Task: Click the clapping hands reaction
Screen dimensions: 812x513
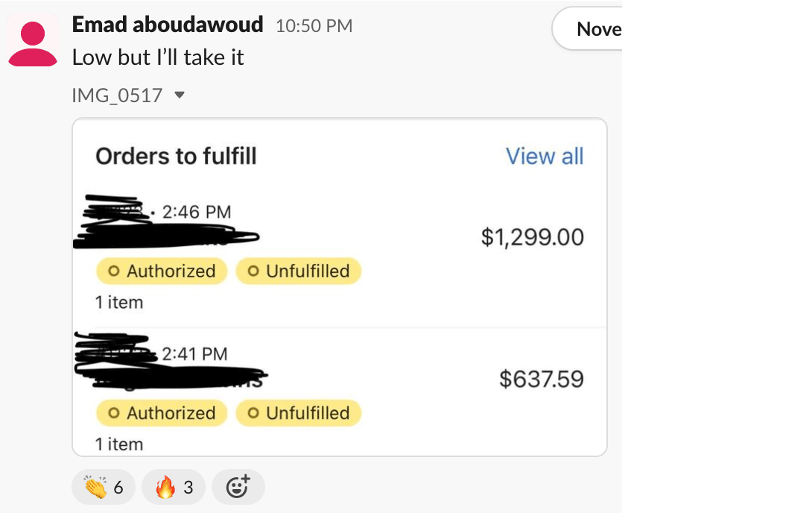Action: tap(104, 487)
